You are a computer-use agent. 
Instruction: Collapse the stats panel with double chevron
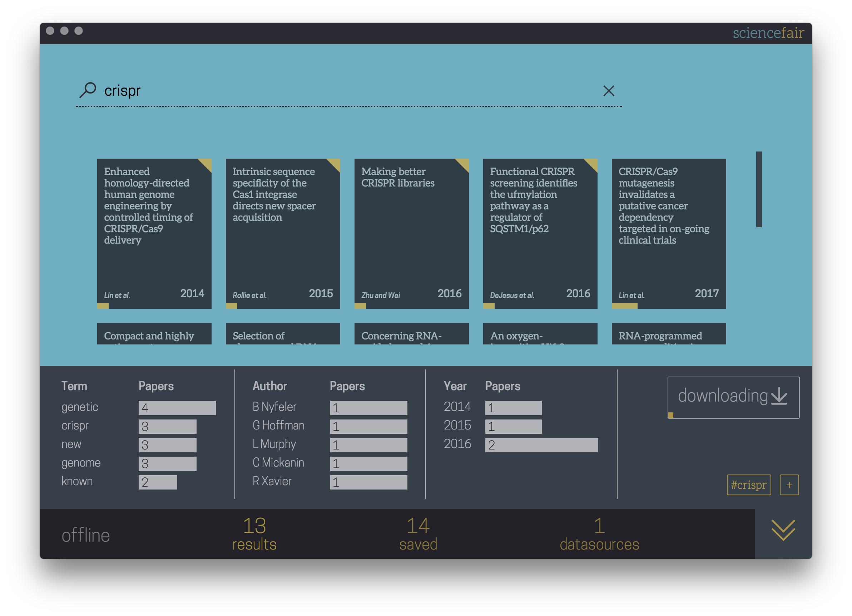click(783, 531)
